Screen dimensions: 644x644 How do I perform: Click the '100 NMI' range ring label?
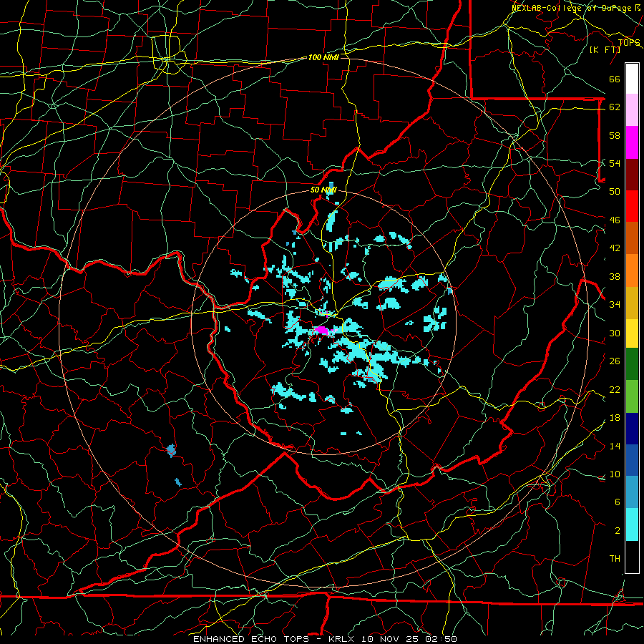(323, 57)
